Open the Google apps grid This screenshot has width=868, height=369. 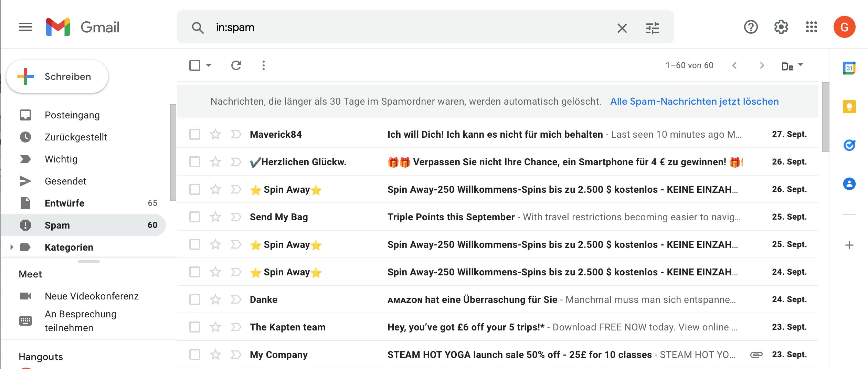pos(812,27)
